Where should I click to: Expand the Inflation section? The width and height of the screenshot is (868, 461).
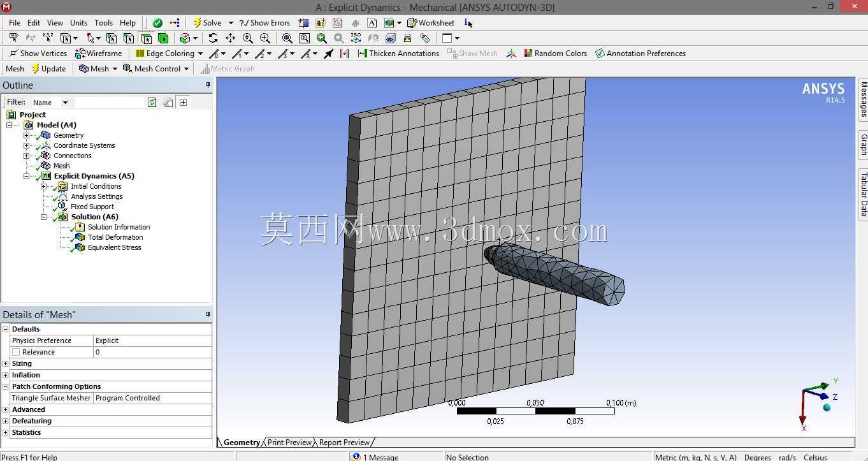(6, 375)
